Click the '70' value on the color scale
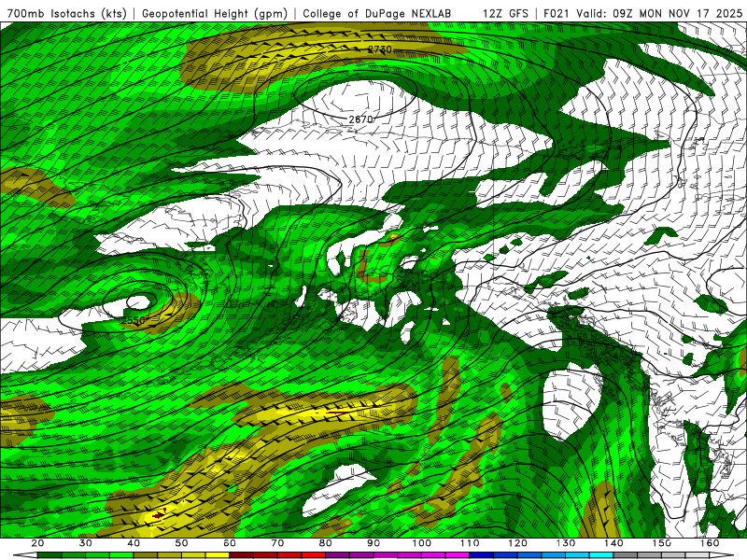Image resolution: width=747 pixels, height=560 pixels. pyautogui.click(x=277, y=543)
